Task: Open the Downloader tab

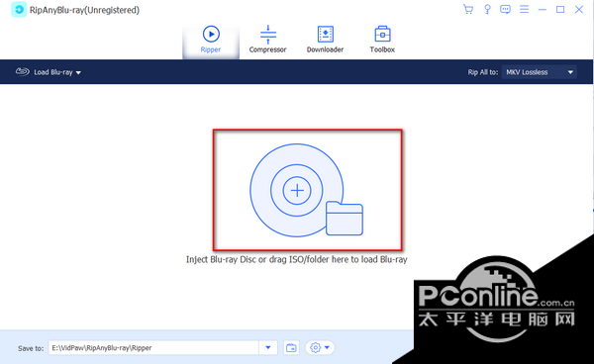Action: (325, 40)
